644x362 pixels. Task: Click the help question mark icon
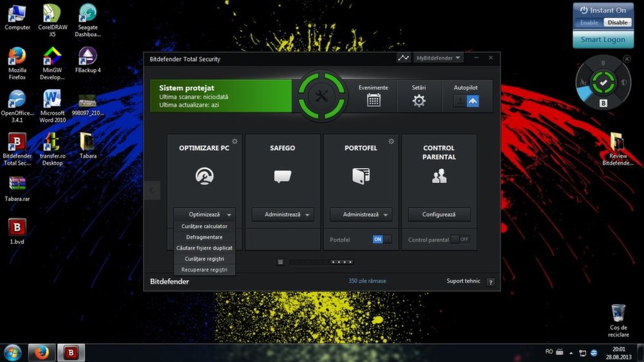click(x=491, y=282)
